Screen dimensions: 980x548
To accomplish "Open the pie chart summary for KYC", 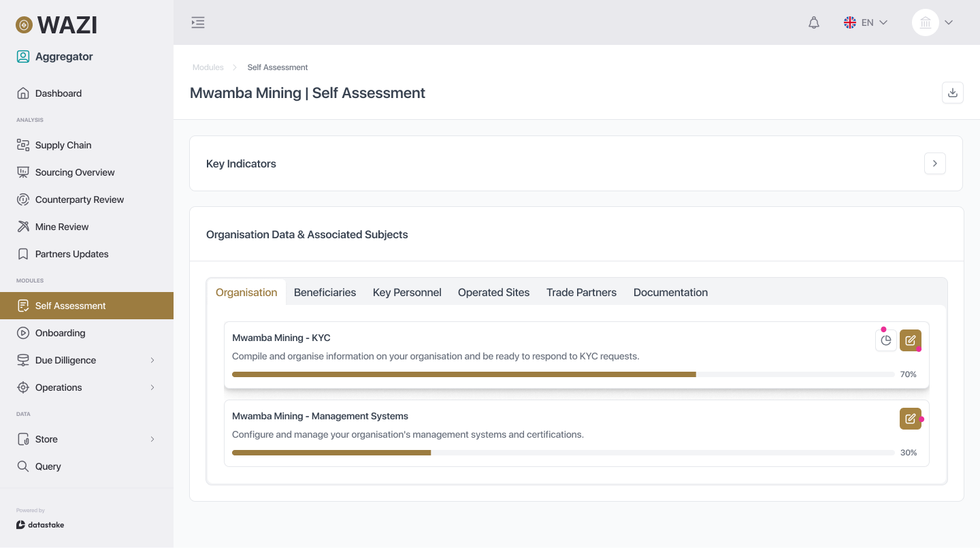I will (886, 340).
